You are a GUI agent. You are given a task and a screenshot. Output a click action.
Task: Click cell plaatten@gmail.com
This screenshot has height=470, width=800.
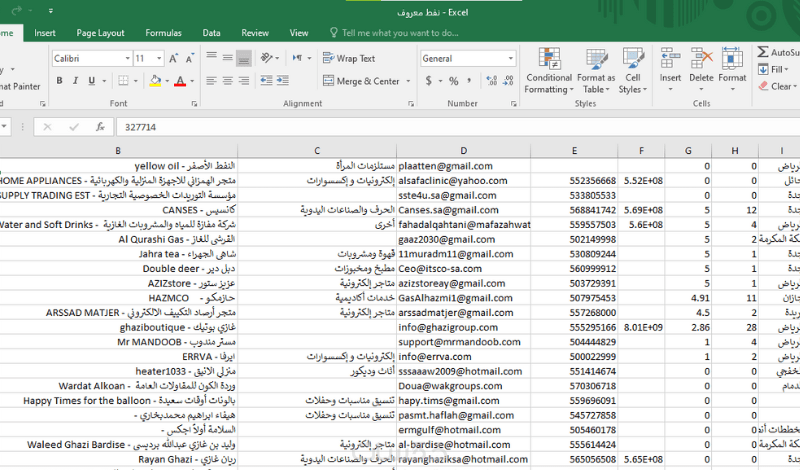click(x=463, y=166)
